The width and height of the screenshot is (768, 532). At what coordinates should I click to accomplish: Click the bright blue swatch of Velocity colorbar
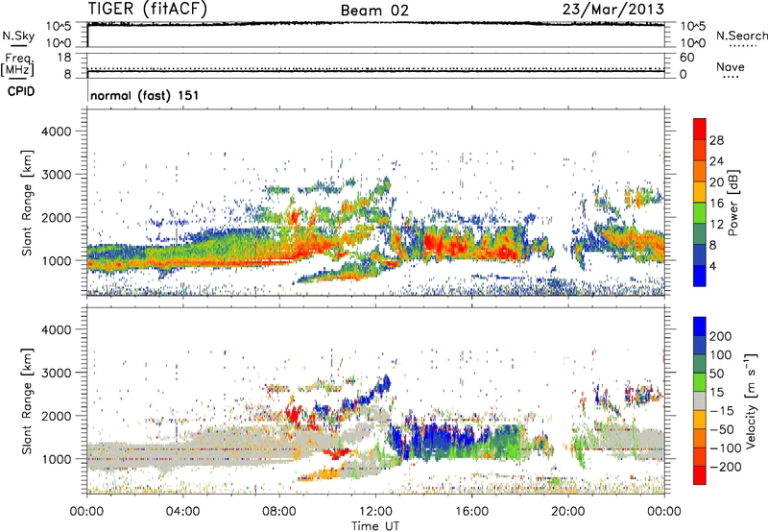(700, 326)
